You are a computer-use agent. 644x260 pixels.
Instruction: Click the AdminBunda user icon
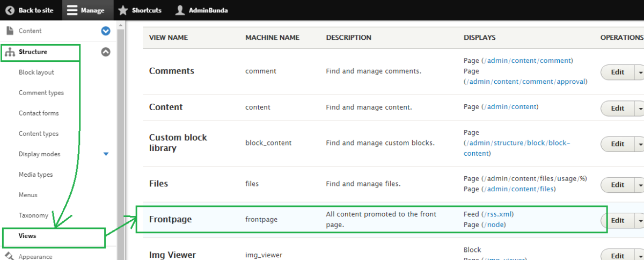[180, 10]
